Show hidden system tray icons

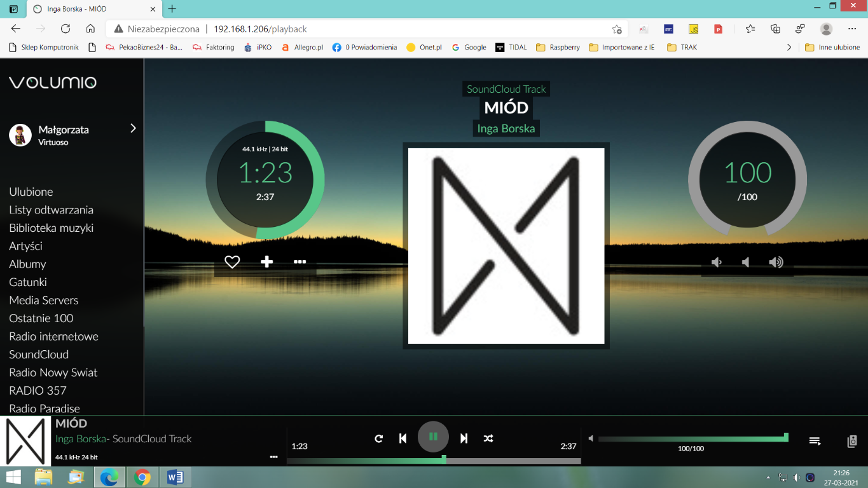pos(768,477)
